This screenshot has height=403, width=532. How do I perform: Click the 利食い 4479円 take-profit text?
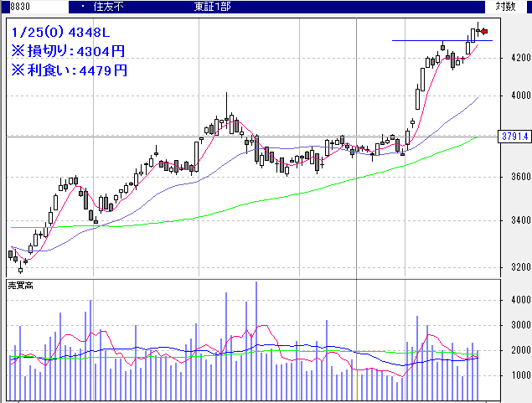pos(69,70)
